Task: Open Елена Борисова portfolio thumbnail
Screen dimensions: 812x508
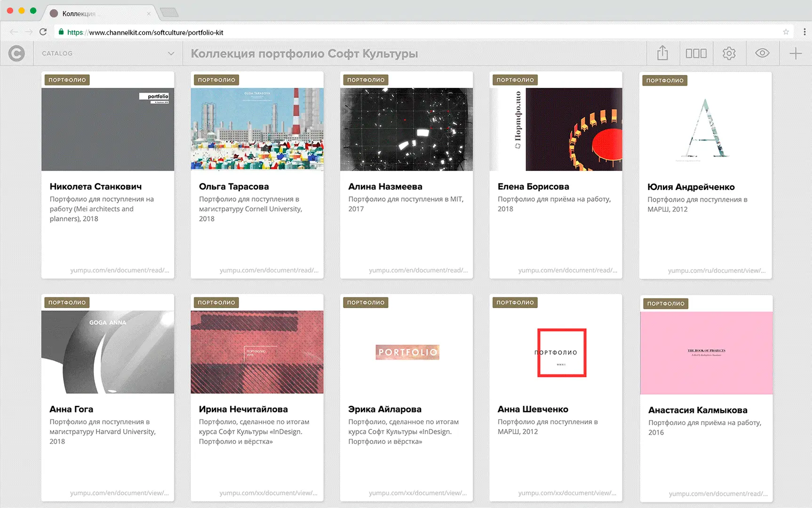Action: [556, 129]
